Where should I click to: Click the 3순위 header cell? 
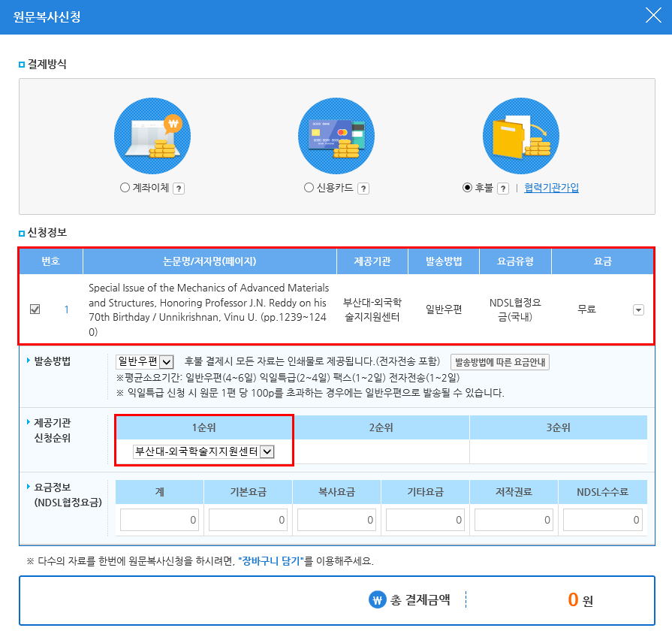coord(558,427)
